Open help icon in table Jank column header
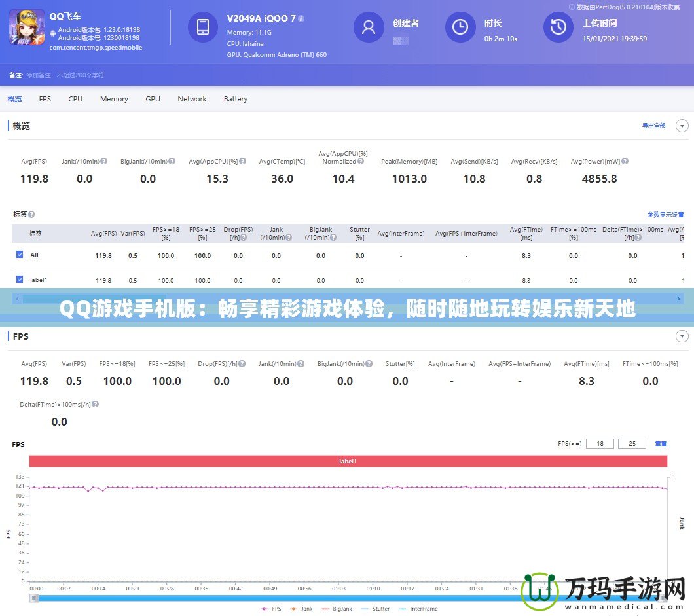 pyautogui.click(x=289, y=238)
